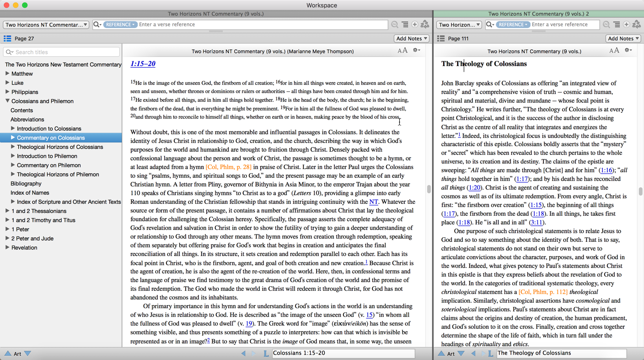Click Search titles field

(62, 52)
